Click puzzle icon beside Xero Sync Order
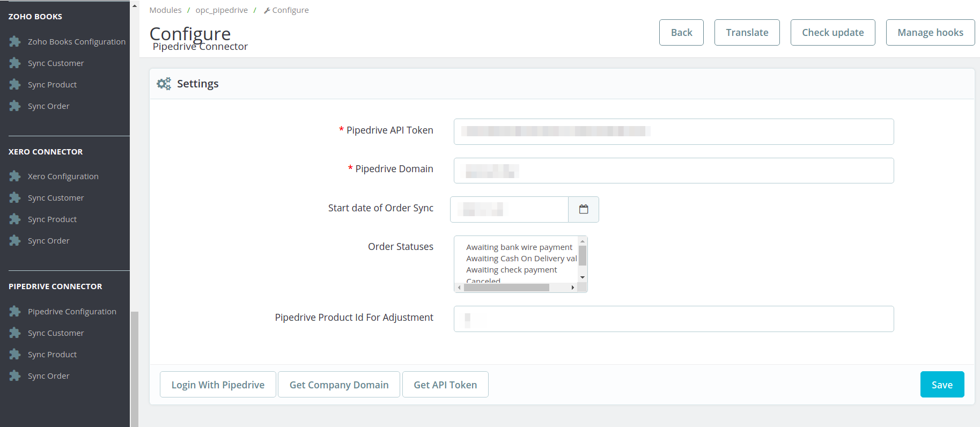The image size is (980, 427). coord(15,240)
